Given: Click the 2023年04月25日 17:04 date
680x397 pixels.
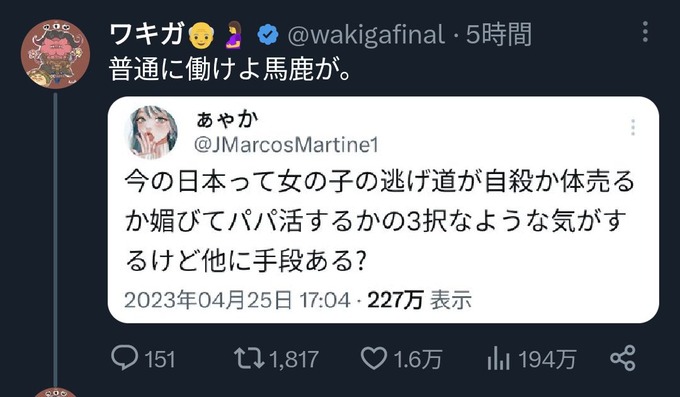Looking at the screenshot, I should pyautogui.click(x=237, y=300).
